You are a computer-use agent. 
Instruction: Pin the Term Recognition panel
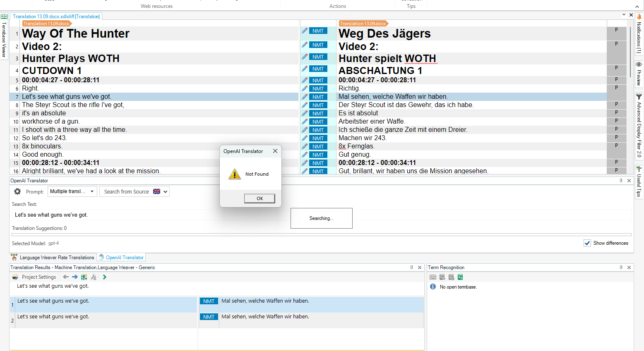pos(621,267)
